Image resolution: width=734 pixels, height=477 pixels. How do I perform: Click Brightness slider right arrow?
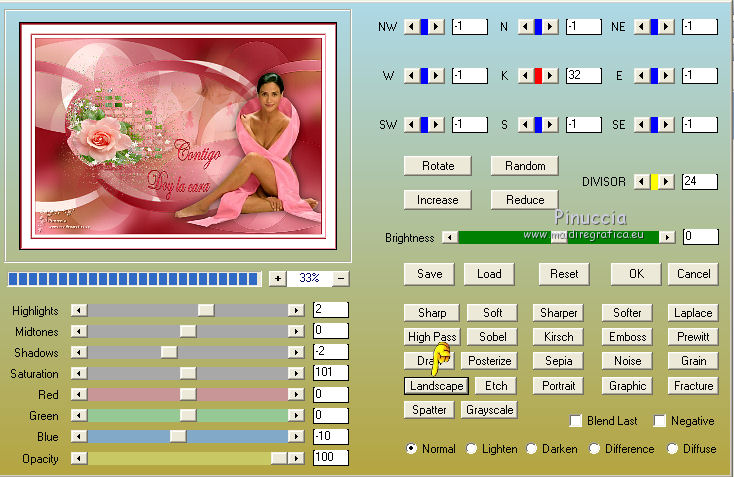667,237
